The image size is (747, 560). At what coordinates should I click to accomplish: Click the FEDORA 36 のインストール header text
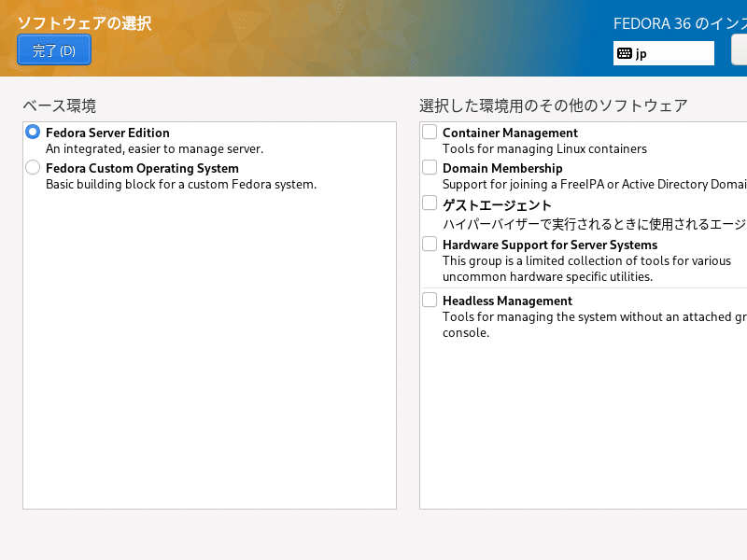[x=680, y=24]
